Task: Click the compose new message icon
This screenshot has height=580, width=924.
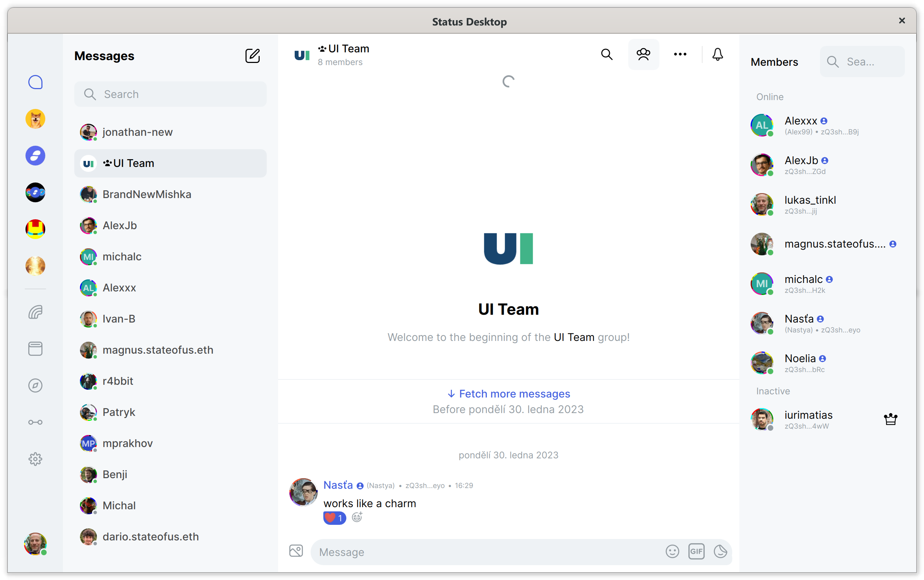Action: click(252, 56)
